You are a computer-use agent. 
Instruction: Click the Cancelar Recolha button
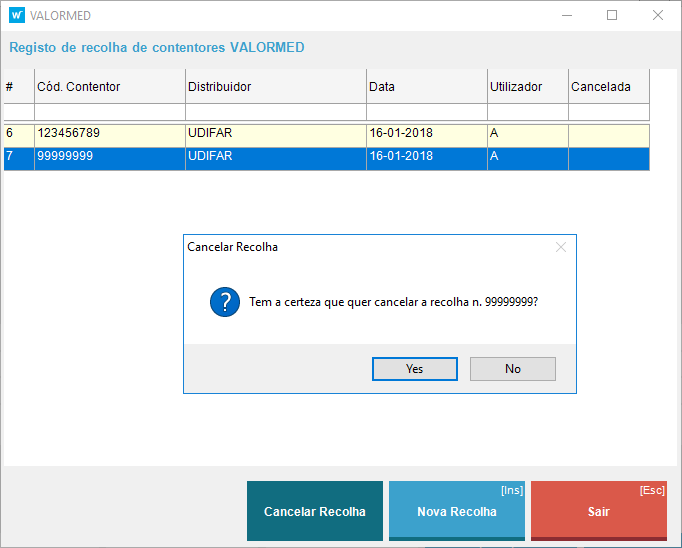(315, 511)
